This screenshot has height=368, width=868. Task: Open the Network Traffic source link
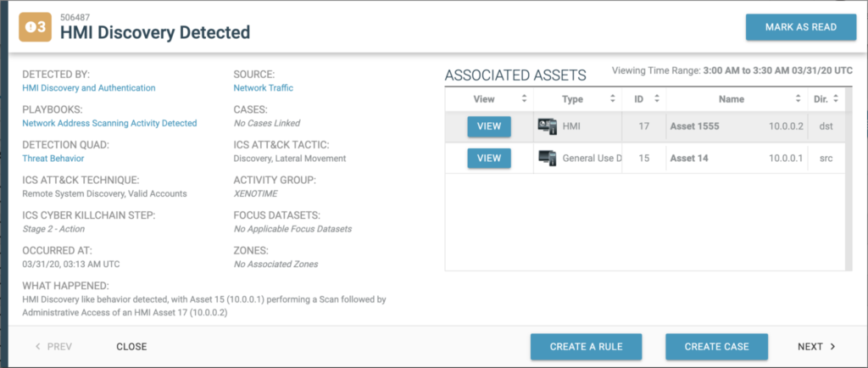click(x=264, y=88)
